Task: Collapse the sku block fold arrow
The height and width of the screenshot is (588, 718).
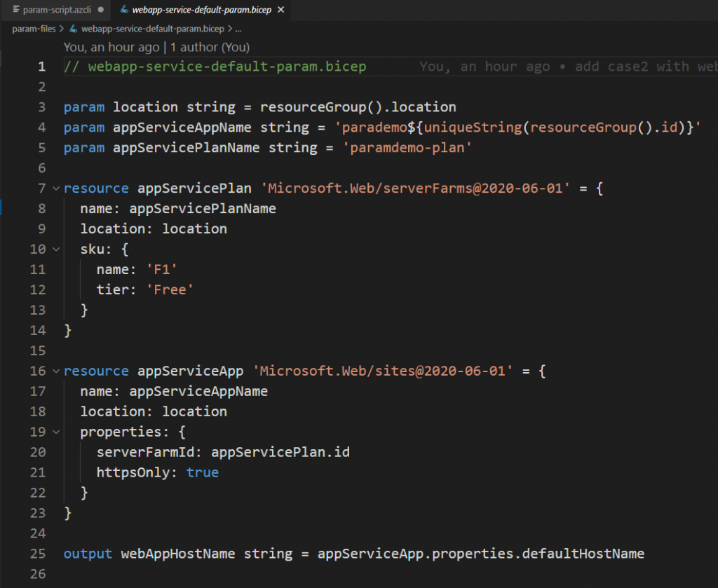Action: (x=56, y=249)
